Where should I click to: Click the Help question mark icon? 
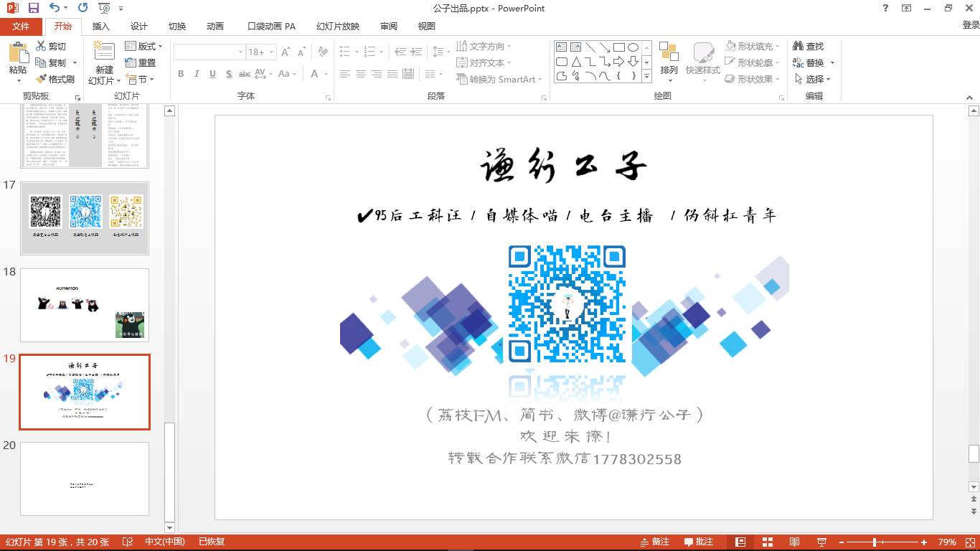pyautogui.click(x=886, y=8)
